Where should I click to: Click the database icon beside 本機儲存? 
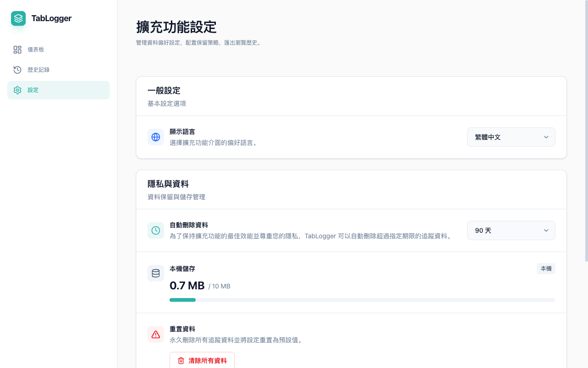[x=156, y=273]
